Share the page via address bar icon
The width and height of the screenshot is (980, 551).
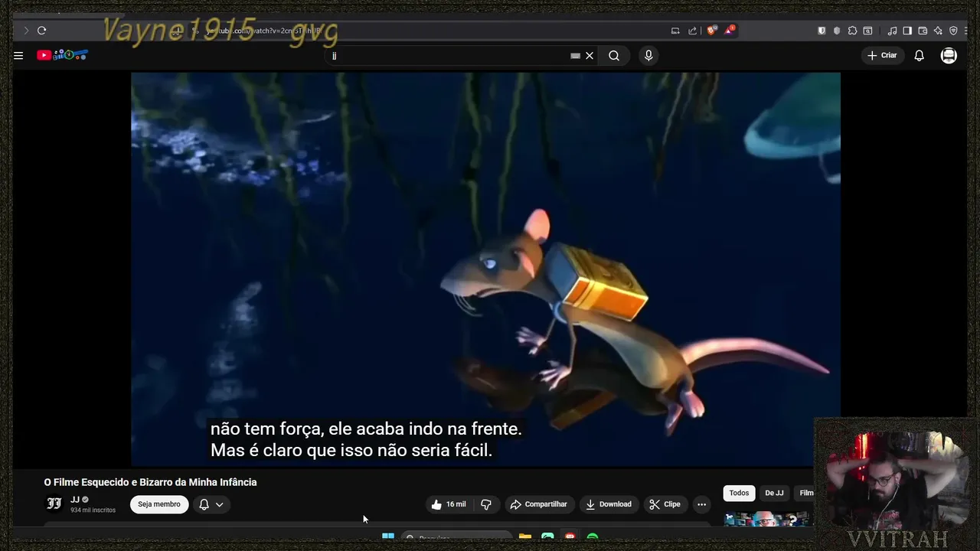[x=693, y=31]
